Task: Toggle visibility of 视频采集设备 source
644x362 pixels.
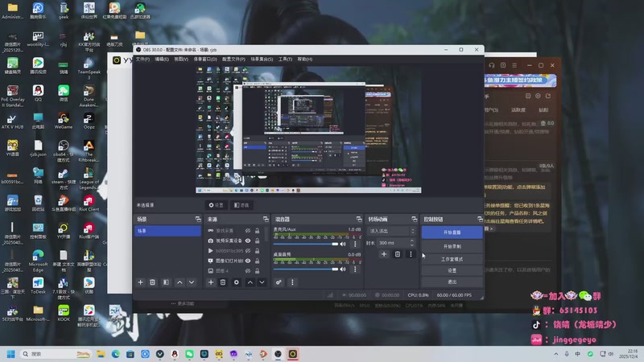Action: (x=248, y=241)
